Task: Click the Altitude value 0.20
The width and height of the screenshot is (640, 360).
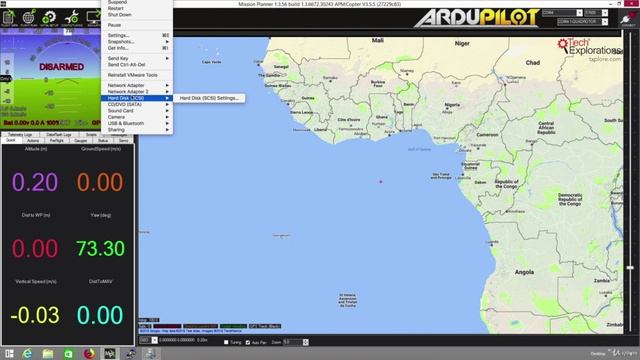Action: (x=35, y=182)
